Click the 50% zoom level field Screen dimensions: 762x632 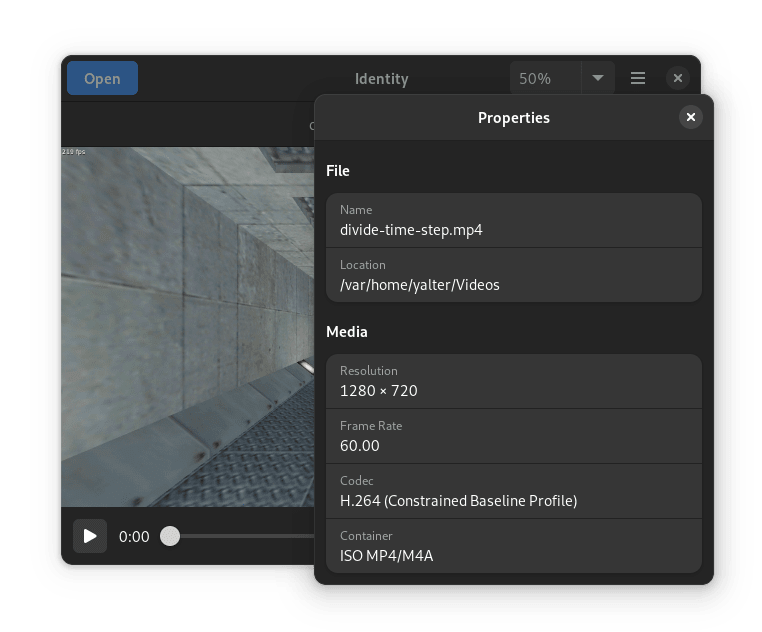click(545, 79)
